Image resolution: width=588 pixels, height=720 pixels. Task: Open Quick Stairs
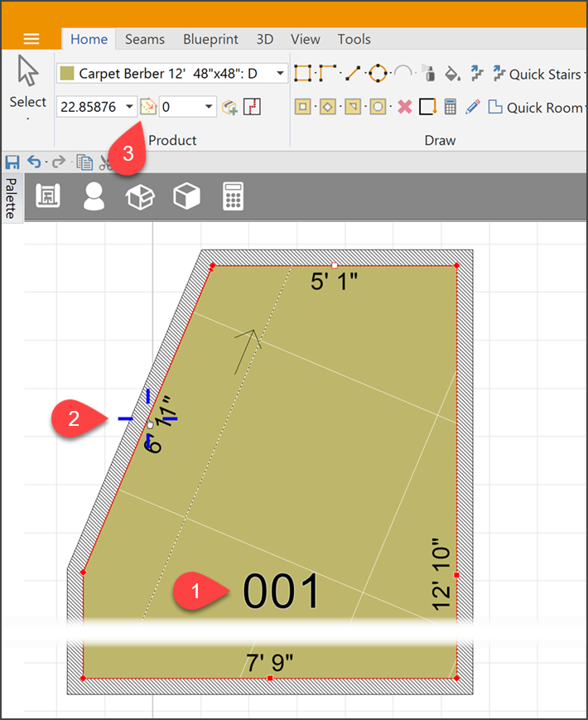tap(538, 74)
